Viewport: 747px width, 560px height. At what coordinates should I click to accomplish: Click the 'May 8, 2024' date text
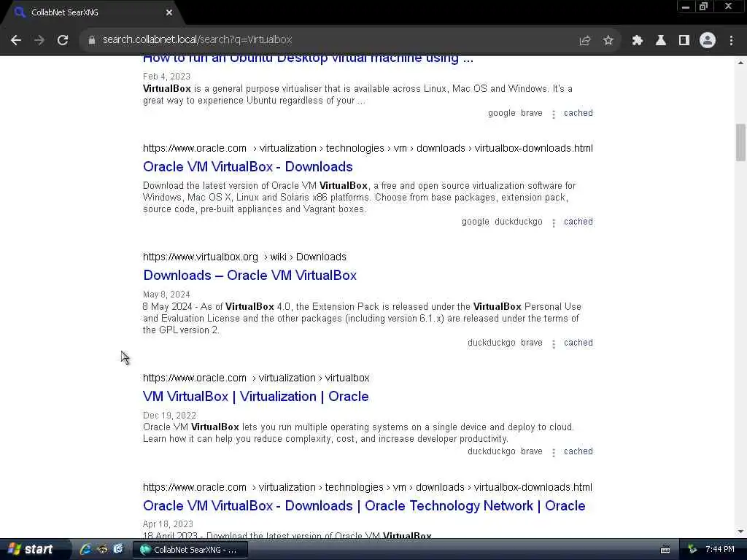pyautogui.click(x=166, y=295)
